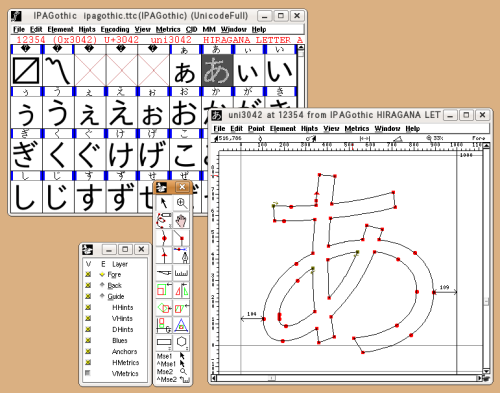Toggle visibility of the Back layer
Image resolution: width=500 pixels, height=393 pixels.
tap(88, 285)
